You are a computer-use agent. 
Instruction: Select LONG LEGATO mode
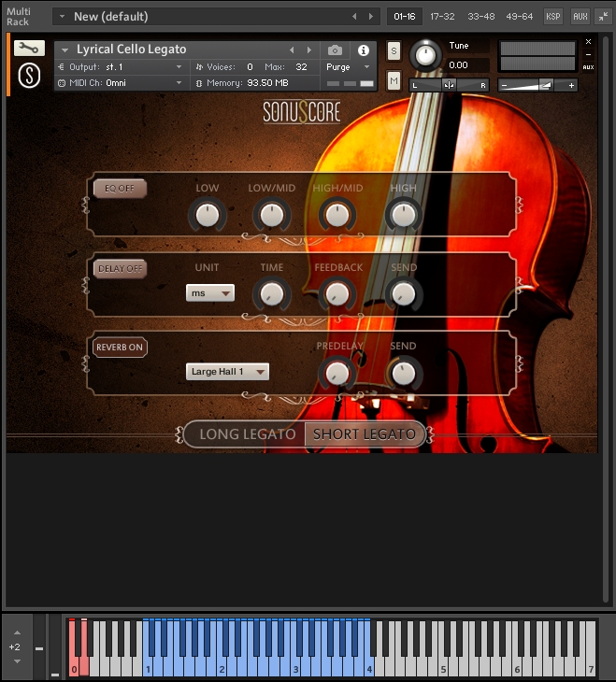pos(247,434)
